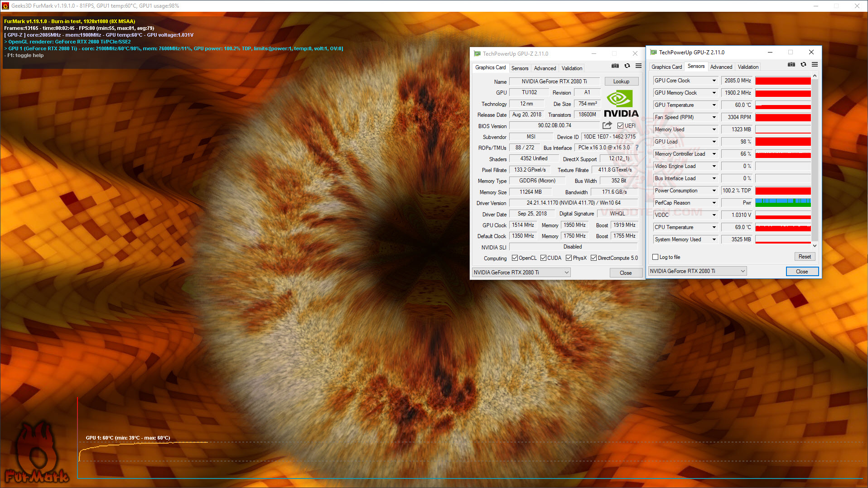This screenshot has height=488, width=868.
Task: Take a screenshot with the camera icon
Action: point(615,66)
